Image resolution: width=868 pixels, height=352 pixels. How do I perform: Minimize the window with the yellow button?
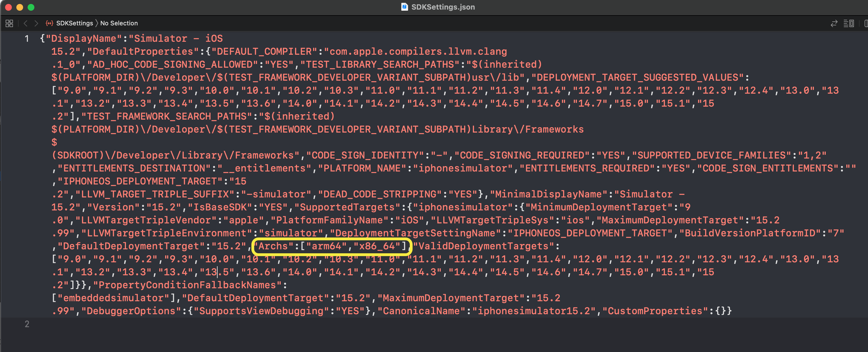(x=19, y=7)
